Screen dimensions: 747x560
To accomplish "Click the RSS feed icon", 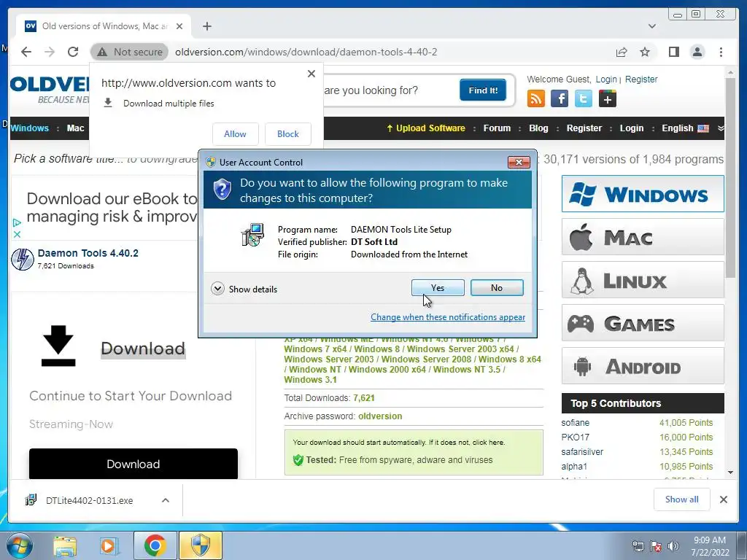I will point(536,98).
